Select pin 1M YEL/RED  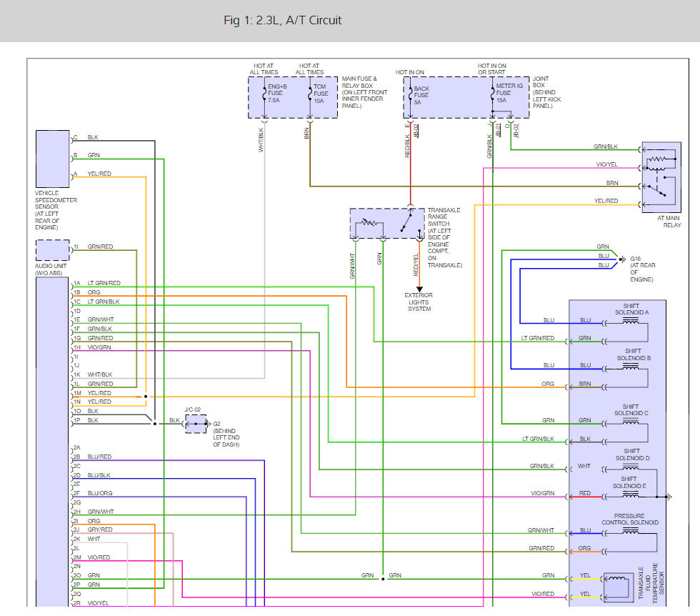point(92,393)
